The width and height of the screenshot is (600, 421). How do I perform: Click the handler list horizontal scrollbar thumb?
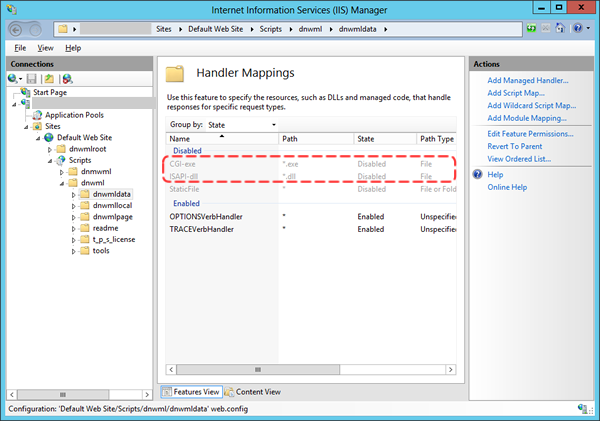[x=258, y=369]
